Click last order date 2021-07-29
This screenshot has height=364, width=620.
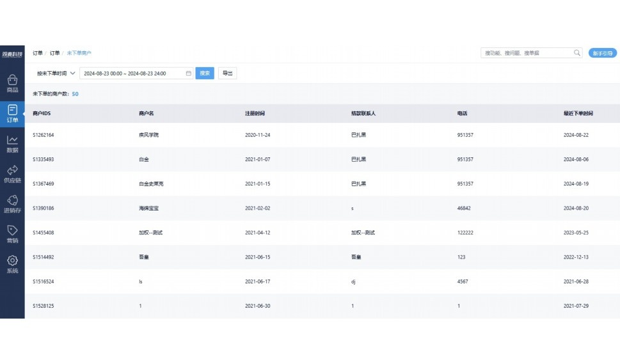click(576, 306)
